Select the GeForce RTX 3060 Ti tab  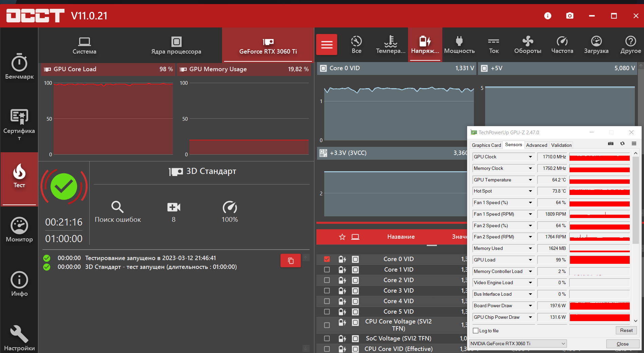(x=268, y=45)
